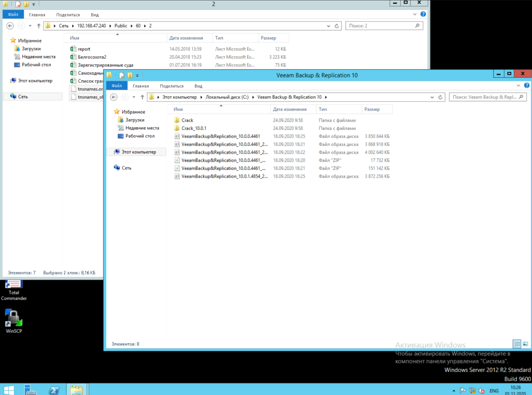This screenshot has width=532, height=395.
Task: Select the Crack folder
Action: pyautogui.click(x=187, y=120)
